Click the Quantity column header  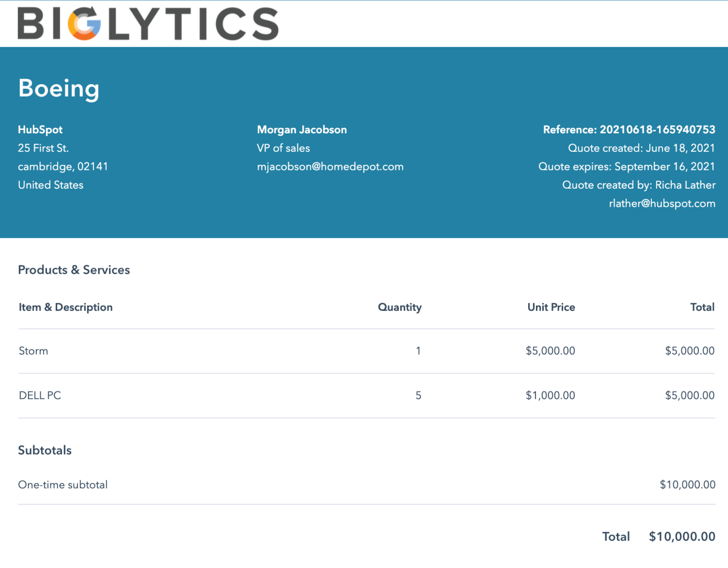[x=400, y=307]
